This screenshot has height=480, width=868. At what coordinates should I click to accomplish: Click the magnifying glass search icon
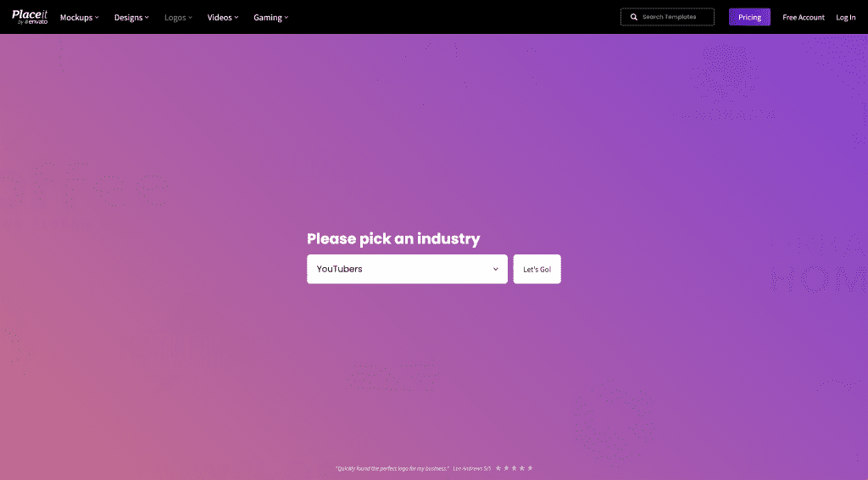point(633,17)
